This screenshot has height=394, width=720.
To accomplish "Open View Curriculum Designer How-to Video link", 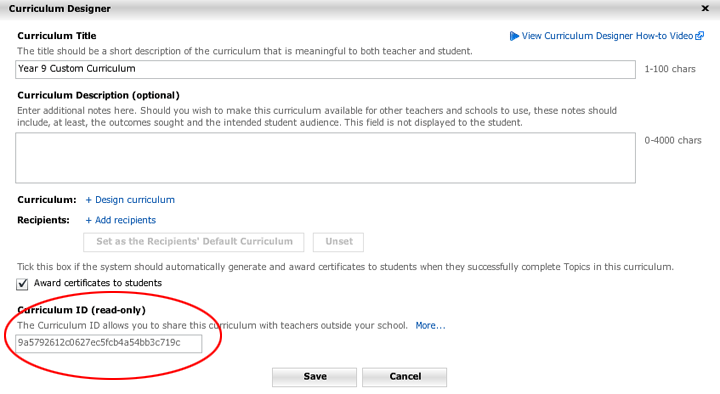I will (x=607, y=36).
